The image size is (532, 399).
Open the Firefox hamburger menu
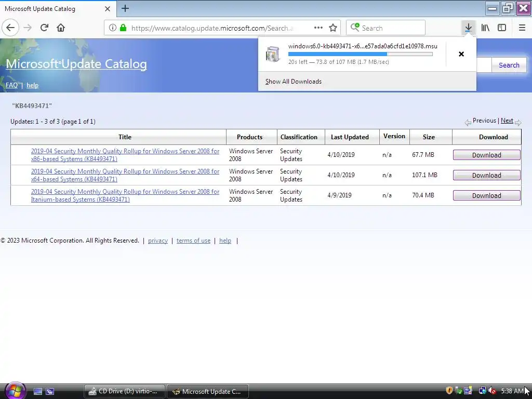(522, 28)
